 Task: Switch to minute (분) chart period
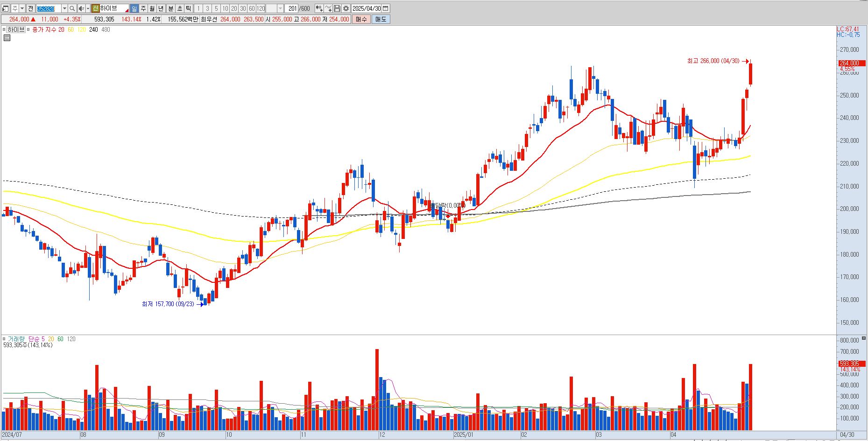click(x=170, y=8)
